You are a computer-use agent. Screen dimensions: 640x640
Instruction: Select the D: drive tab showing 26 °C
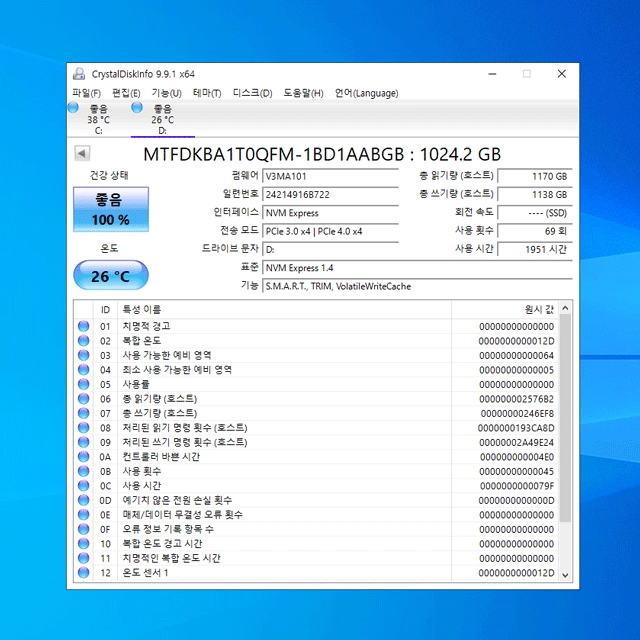[x=162, y=119]
